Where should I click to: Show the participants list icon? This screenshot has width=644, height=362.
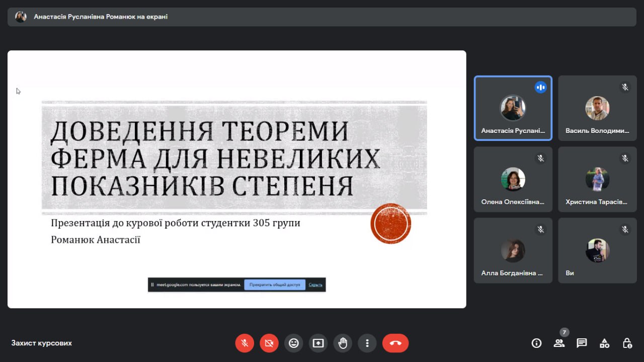559,343
